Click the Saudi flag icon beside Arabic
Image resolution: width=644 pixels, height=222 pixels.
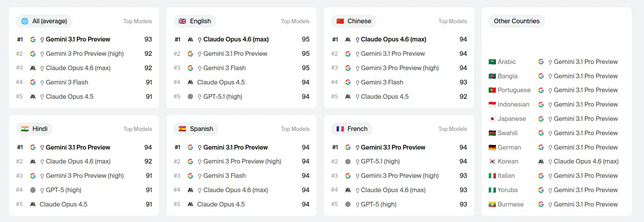coord(492,62)
